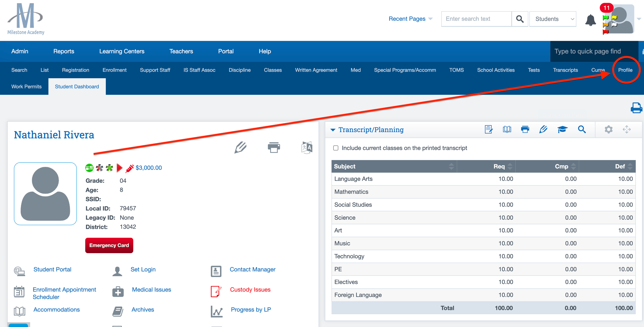Sort the table by Cmp column
The width and height of the screenshot is (644, 327).
coord(547,166)
